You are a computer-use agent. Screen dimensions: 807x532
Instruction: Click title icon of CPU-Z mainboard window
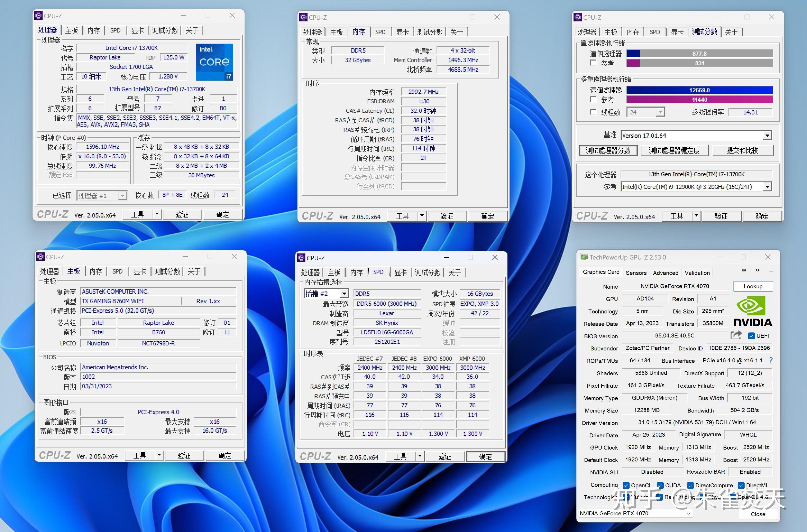tap(40, 257)
